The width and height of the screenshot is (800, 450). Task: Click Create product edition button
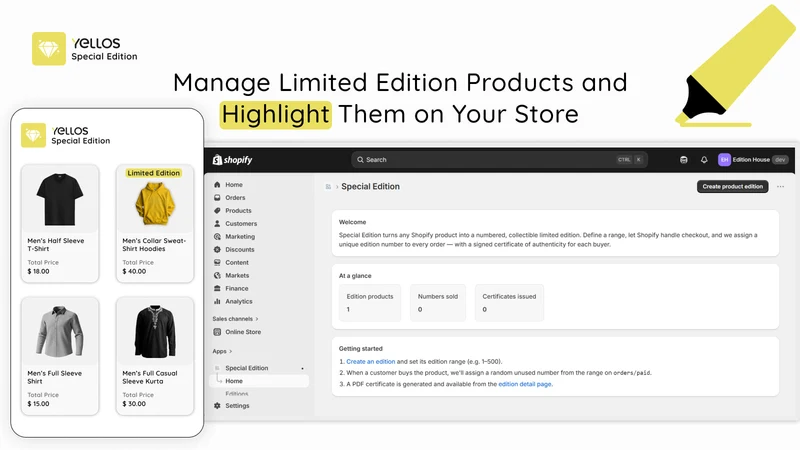[733, 187]
